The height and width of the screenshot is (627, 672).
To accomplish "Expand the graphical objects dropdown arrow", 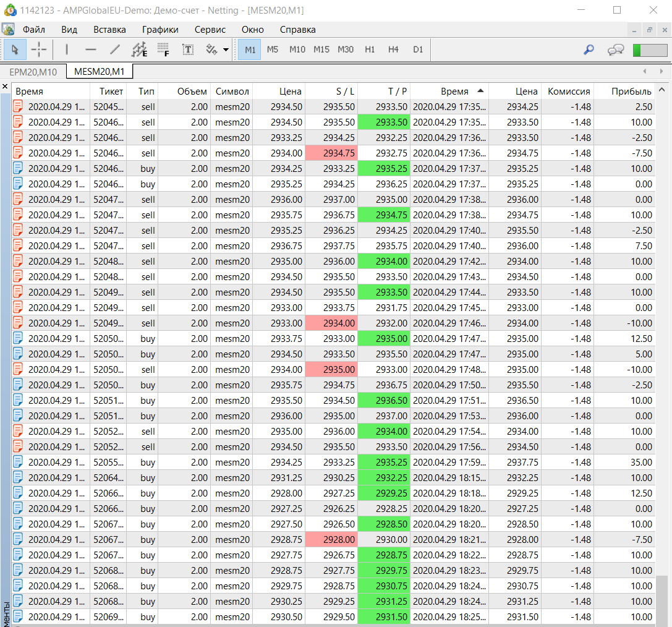I will [x=226, y=49].
